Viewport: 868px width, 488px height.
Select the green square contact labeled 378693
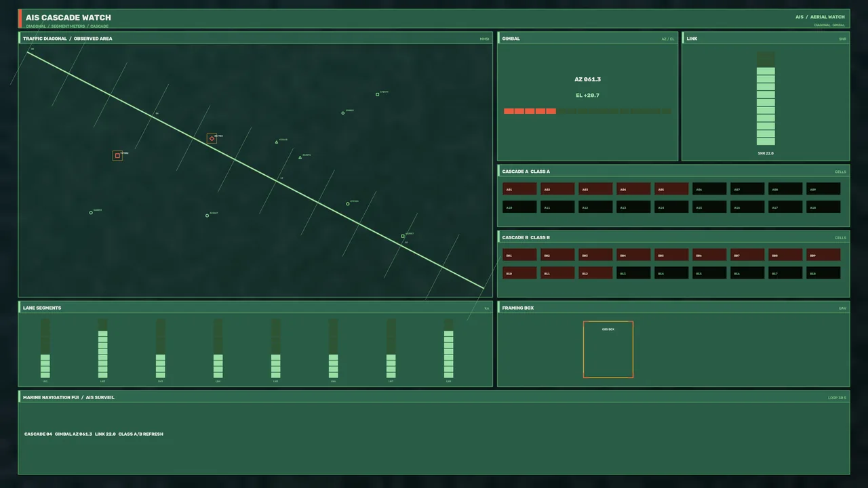coord(377,94)
